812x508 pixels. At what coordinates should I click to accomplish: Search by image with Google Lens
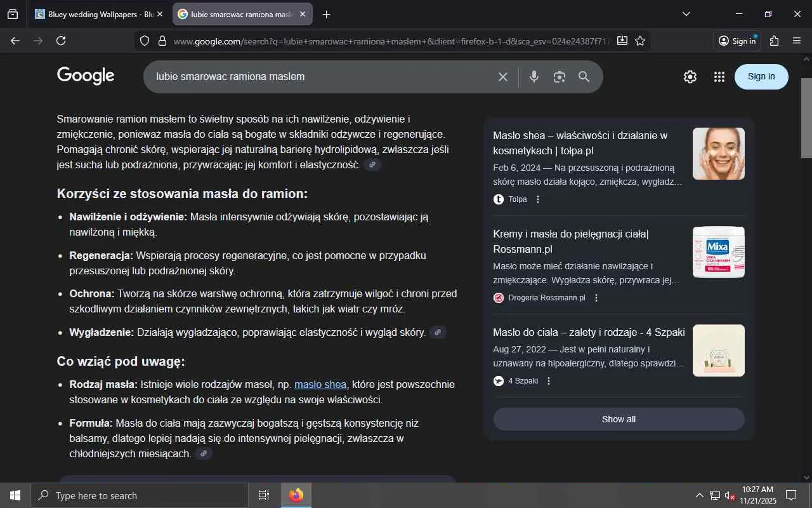point(559,77)
